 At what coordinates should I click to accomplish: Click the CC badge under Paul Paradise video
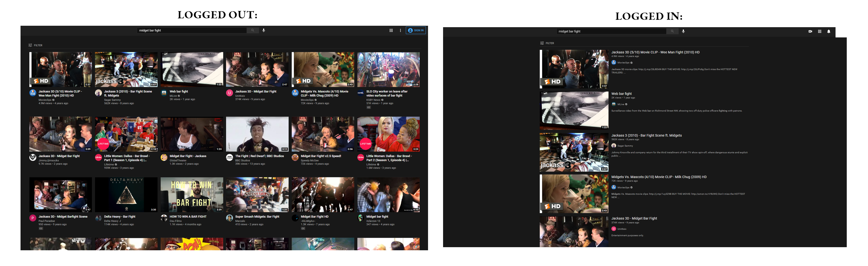[41, 228]
